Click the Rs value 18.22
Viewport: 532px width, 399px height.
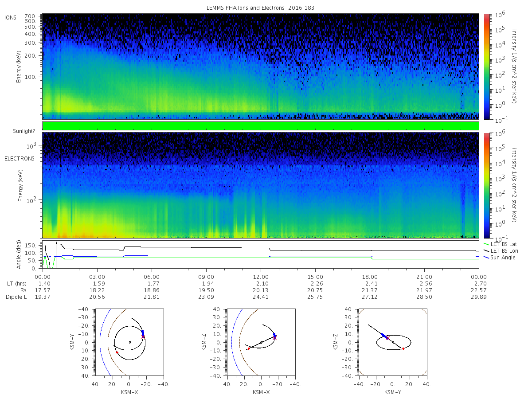click(x=97, y=290)
